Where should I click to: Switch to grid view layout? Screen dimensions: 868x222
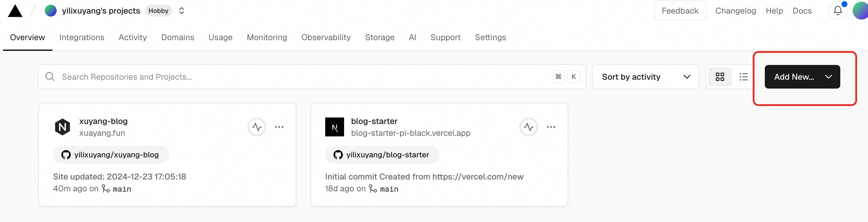point(720,77)
